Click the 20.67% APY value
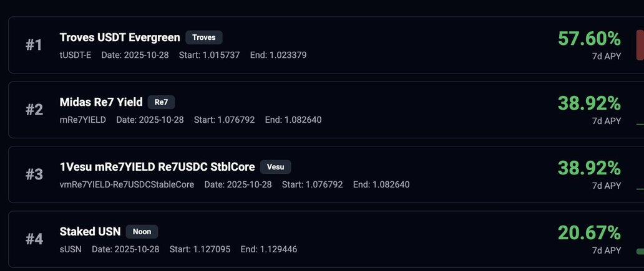Screen dimensions: 644x271 589,233
